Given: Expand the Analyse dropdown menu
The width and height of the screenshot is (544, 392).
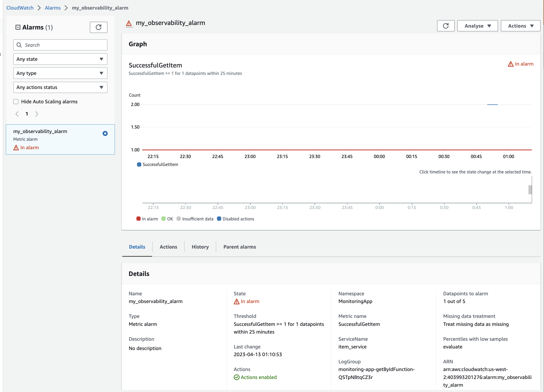Looking at the screenshot, I should tap(478, 26).
